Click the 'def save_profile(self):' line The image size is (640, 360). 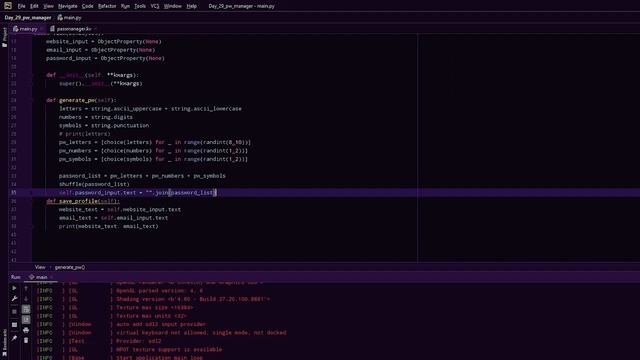tap(83, 201)
